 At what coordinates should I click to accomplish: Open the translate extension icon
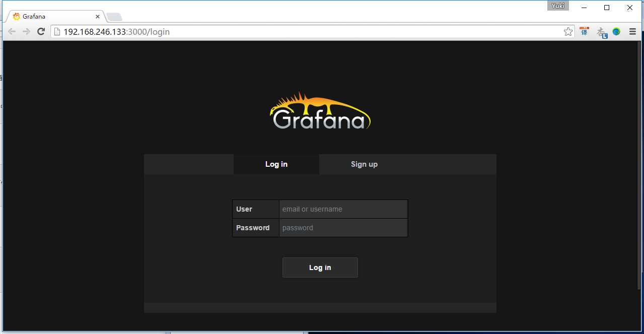(x=584, y=31)
